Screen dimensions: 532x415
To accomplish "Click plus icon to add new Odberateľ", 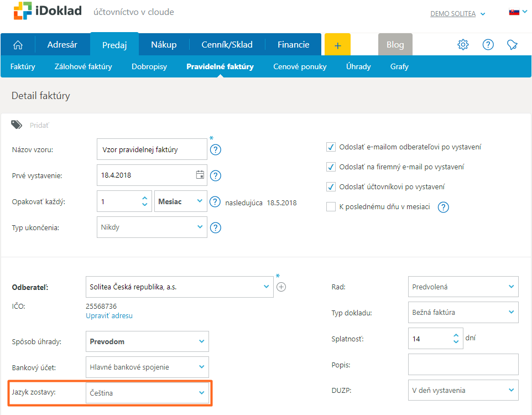I will 281,287.
